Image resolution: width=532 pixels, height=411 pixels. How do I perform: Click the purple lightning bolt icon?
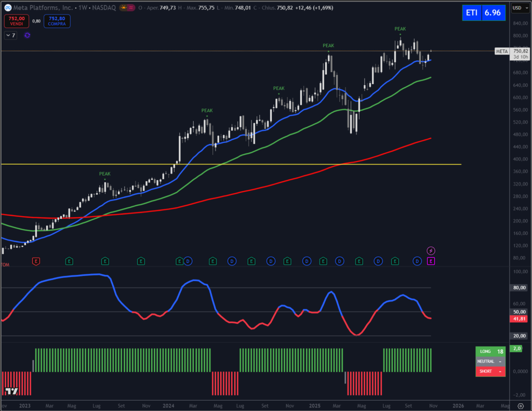pyautogui.click(x=431, y=251)
